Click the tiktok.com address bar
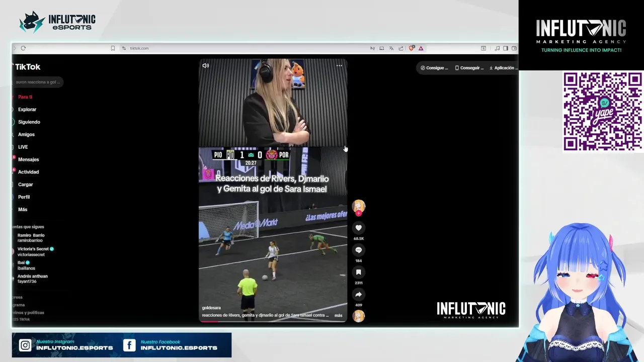 [139, 48]
